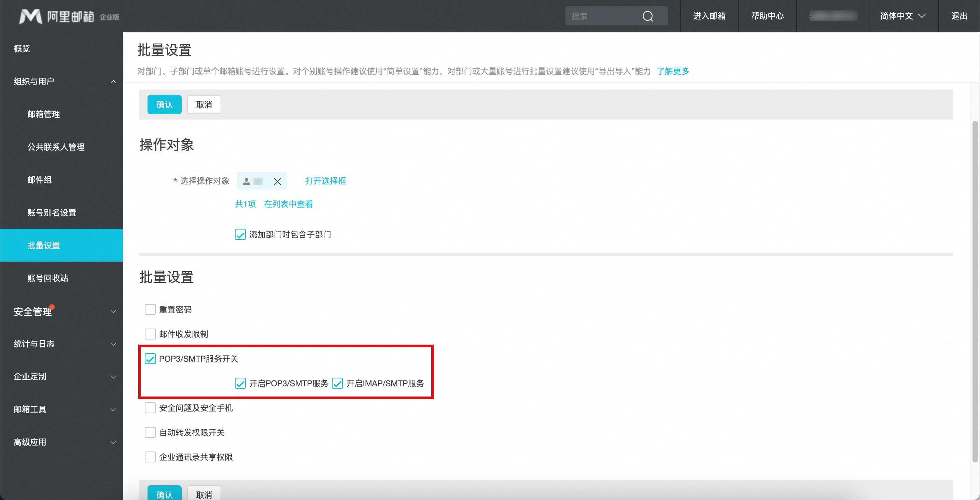This screenshot has height=500, width=980.
Task: Click the 打开选择框 link
Action: (x=325, y=181)
